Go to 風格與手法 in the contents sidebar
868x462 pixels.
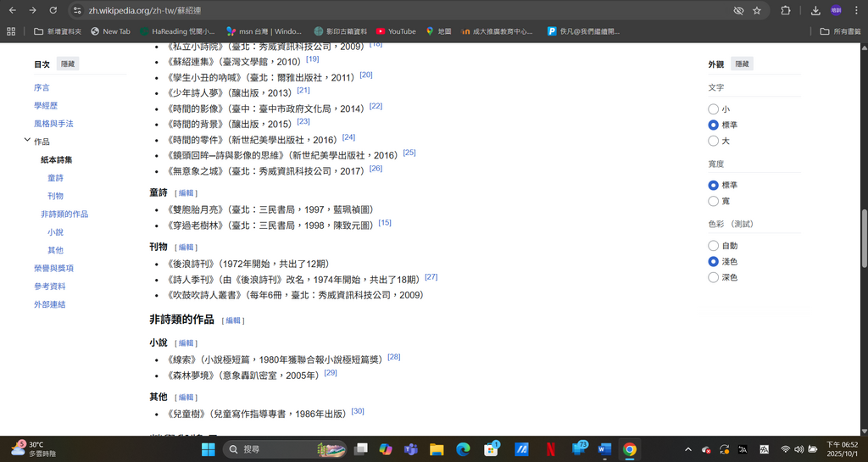coord(53,124)
